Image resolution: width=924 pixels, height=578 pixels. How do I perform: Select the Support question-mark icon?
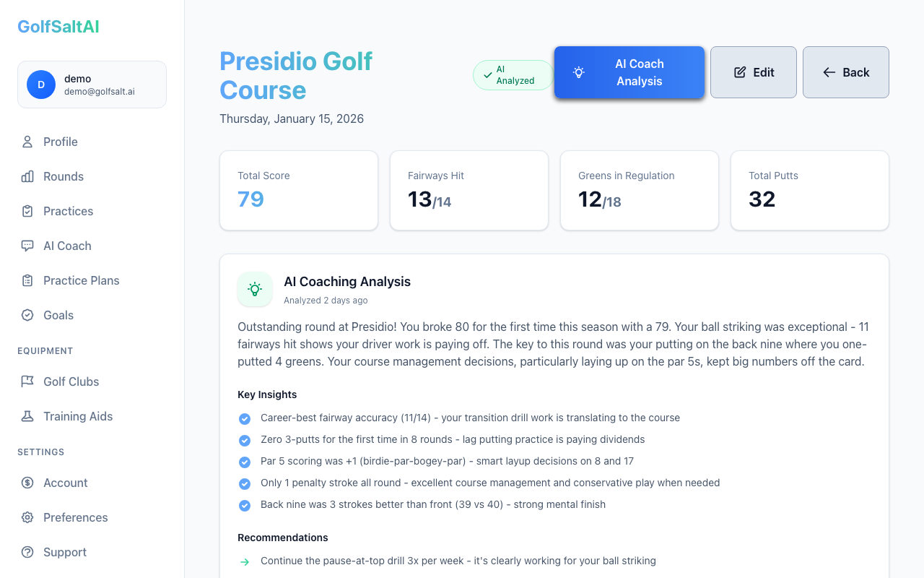27,552
